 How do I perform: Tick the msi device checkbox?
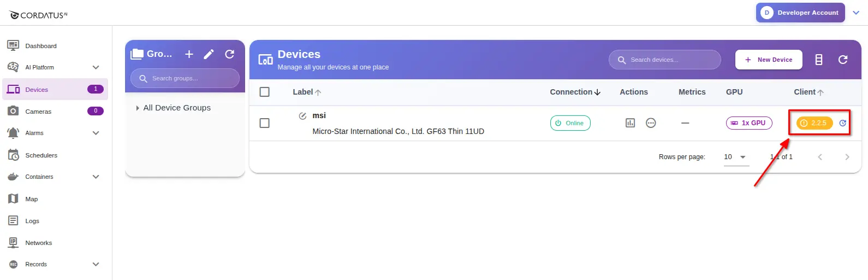265,123
